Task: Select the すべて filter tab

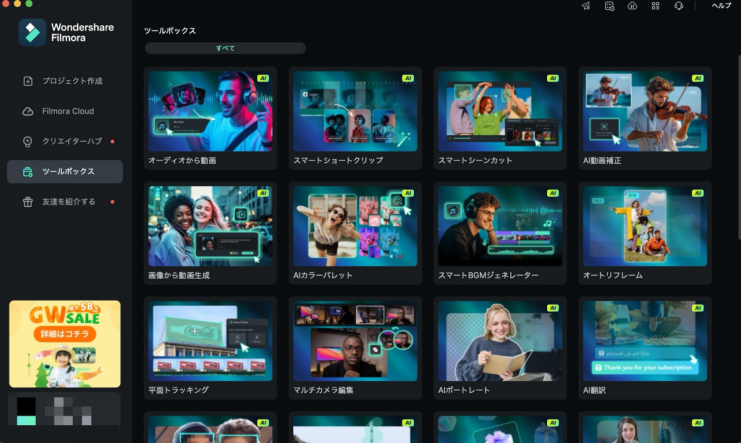Action: 225,48
